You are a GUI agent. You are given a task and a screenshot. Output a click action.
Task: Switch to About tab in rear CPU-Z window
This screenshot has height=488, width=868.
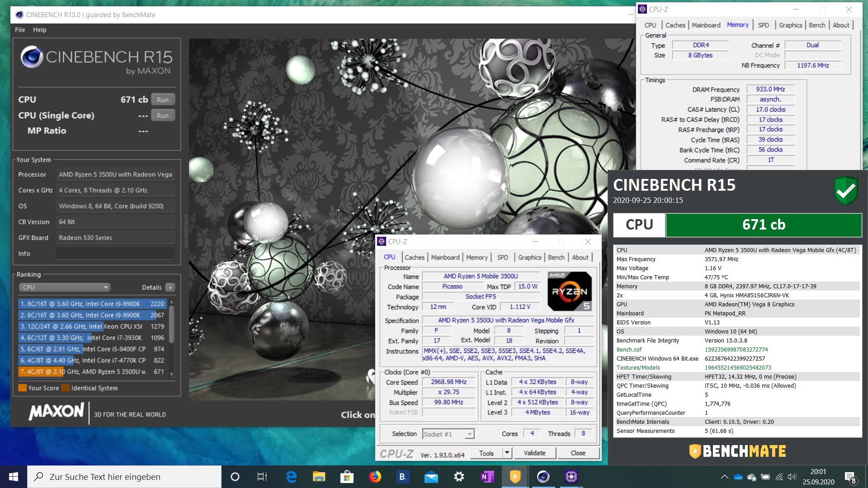pyautogui.click(x=841, y=25)
